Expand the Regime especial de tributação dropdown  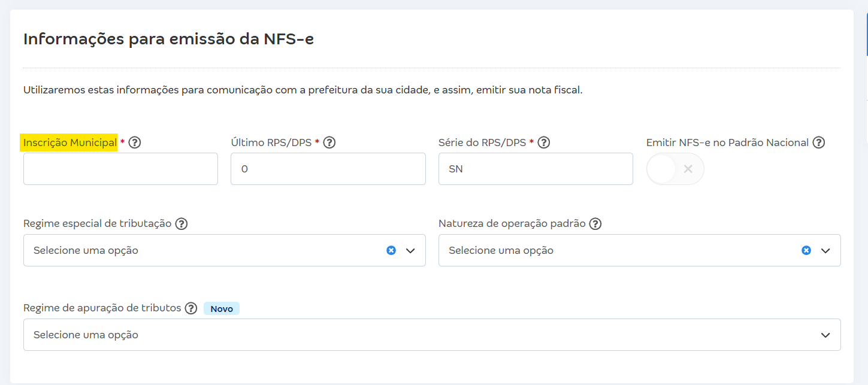pyautogui.click(x=410, y=250)
